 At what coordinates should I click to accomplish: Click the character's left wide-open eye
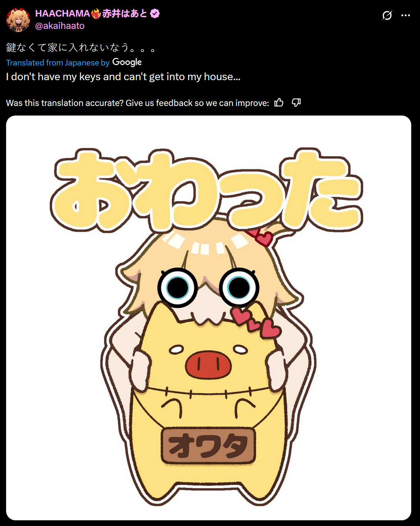tap(178, 287)
